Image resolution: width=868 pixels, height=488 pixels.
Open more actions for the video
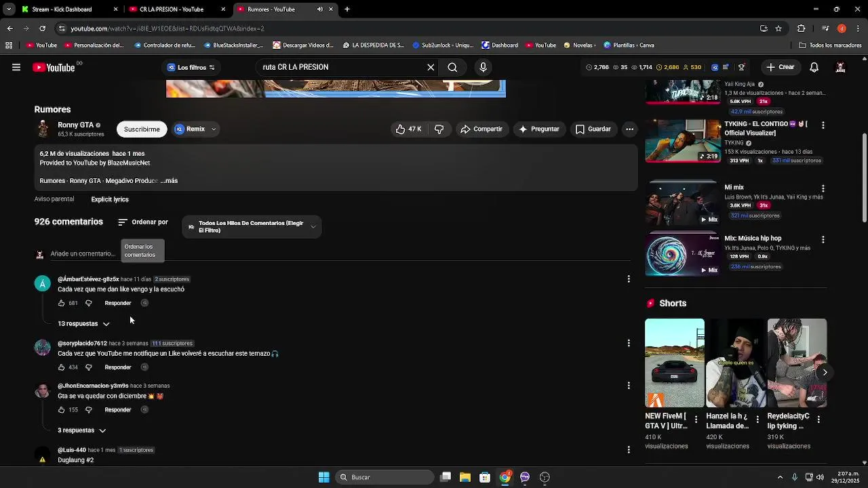(x=629, y=129)
